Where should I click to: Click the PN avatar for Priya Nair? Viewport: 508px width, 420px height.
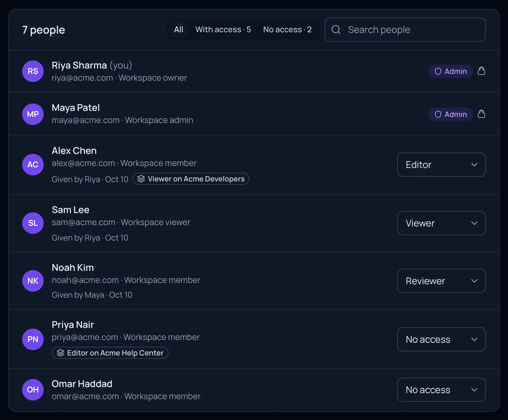[x=33, y=339]
